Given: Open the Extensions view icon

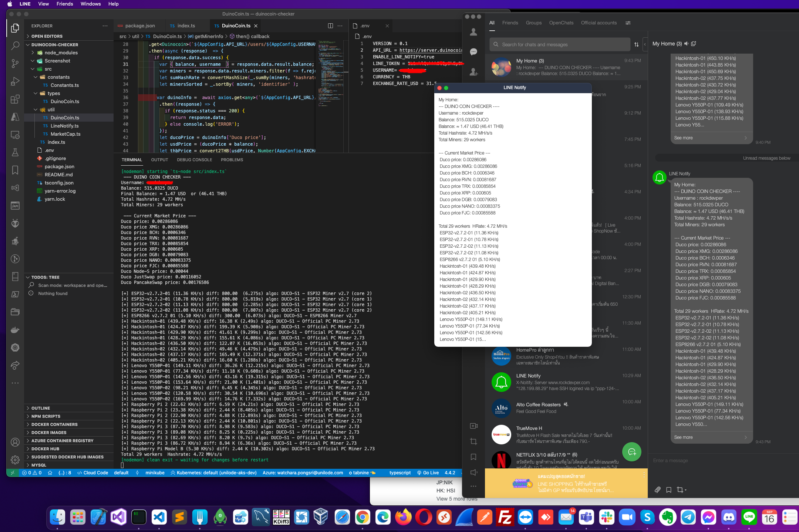Looking at the screenshot, I should [15, 99].
